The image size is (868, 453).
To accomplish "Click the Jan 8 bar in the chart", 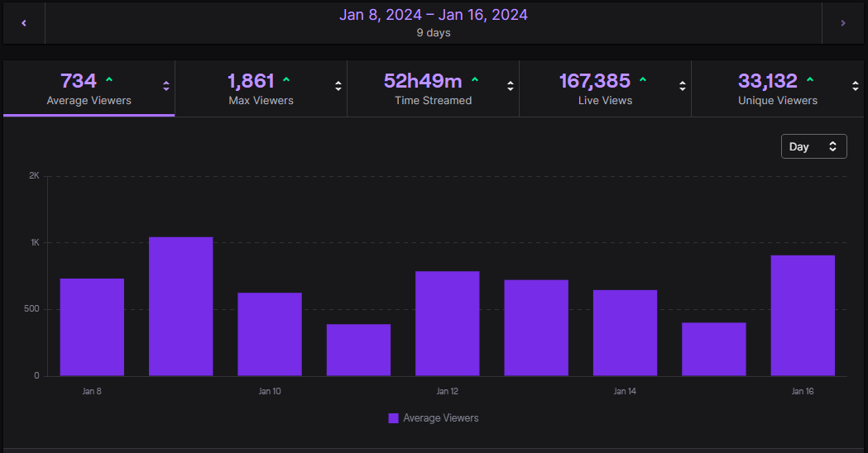I will pyautogui.click(x=92, y=327).
